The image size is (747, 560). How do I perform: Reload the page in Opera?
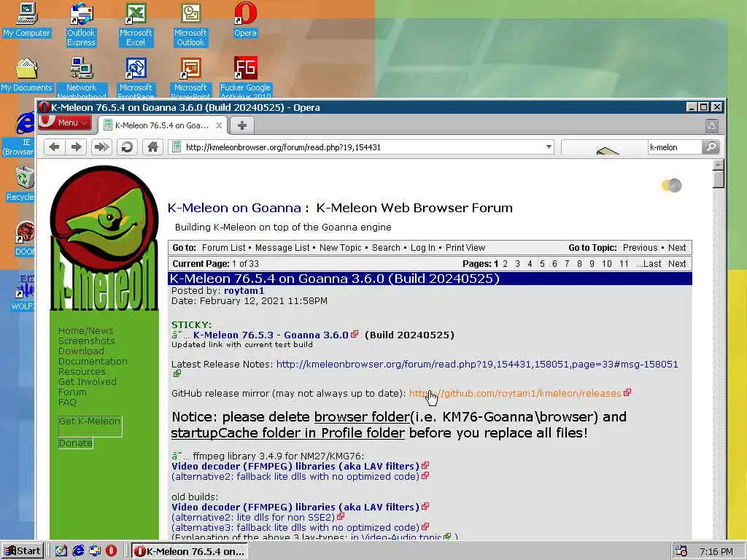127,147
